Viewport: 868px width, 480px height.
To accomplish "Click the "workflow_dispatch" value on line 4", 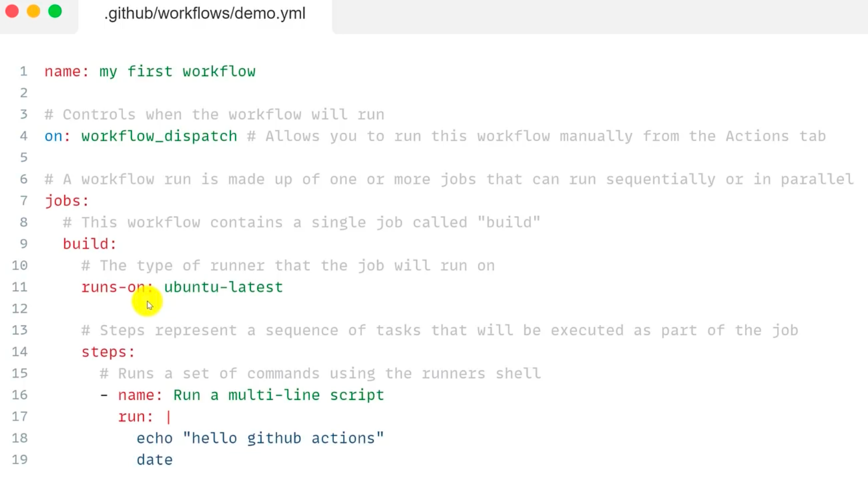I will (159, 136).
